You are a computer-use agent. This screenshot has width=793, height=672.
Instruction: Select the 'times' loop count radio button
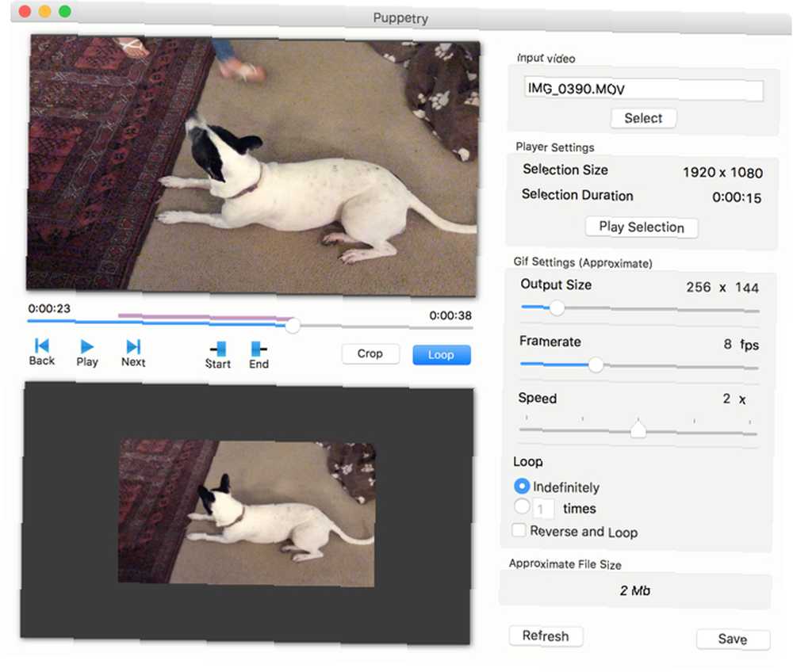[x=522, y=506]
